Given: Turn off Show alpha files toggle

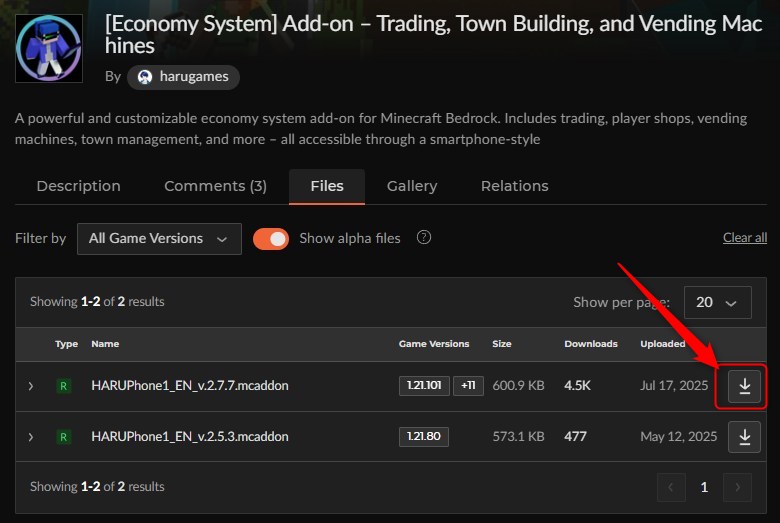Looking at the screenshot, I should 271,239.
